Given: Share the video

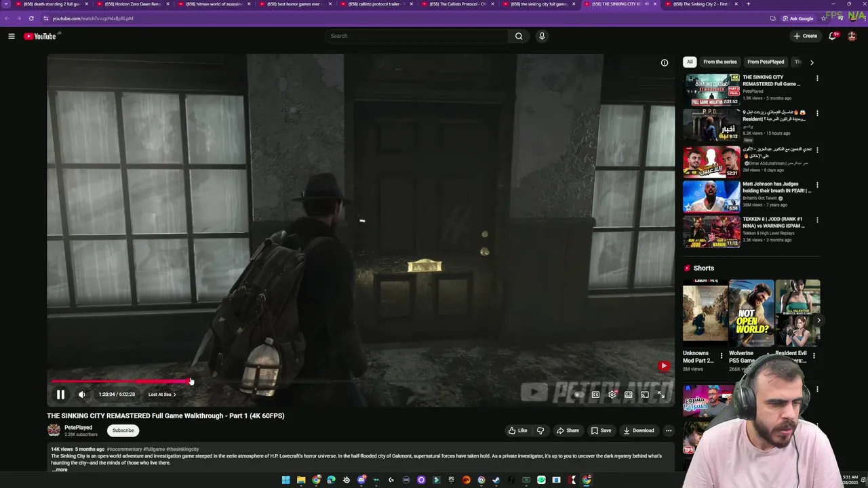Looking at the screenshot, I should [568, 430].
